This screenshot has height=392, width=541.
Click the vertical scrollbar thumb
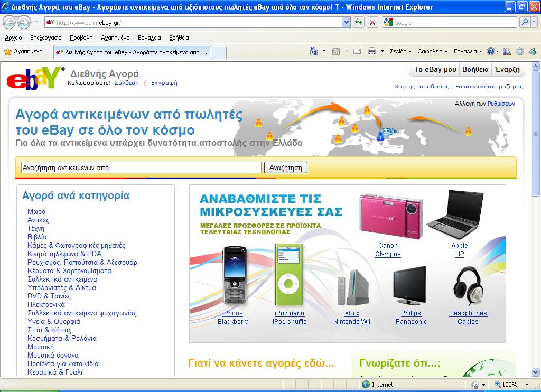[536, 133]
